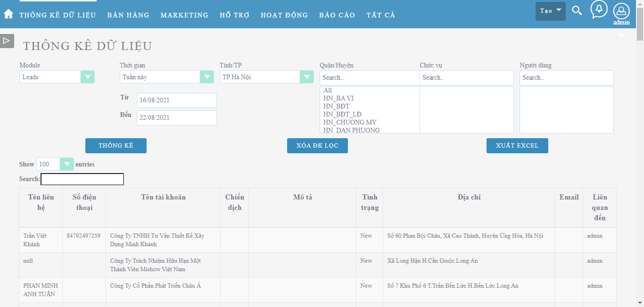
Task: Click the admin user avatar icon
Action: tap(621, 11)
